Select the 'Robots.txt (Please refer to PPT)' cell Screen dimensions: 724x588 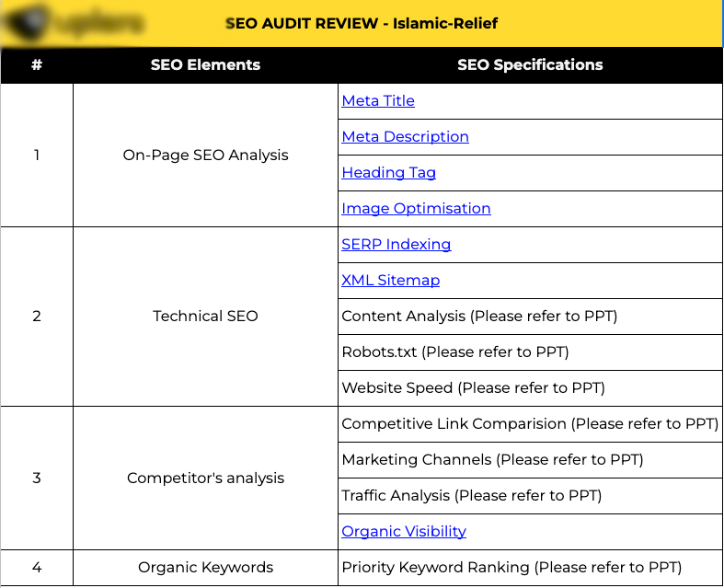[530, 352]
